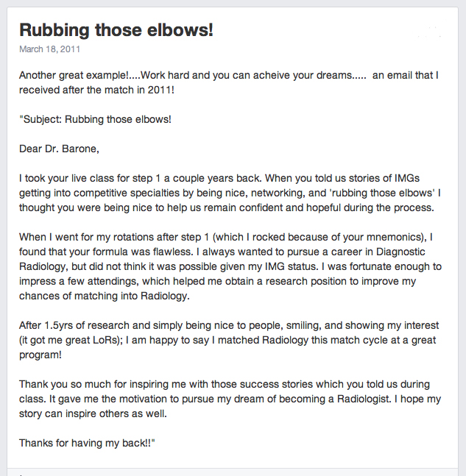
Task: Click the 'Dear Dr. Barone,' greeting
Action: click(59, 149)
